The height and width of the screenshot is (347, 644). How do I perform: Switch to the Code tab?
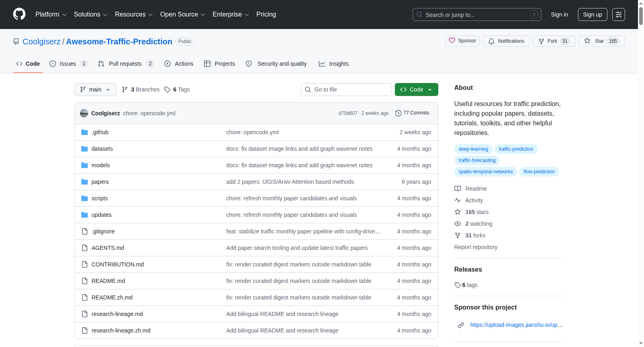point(28,64)
